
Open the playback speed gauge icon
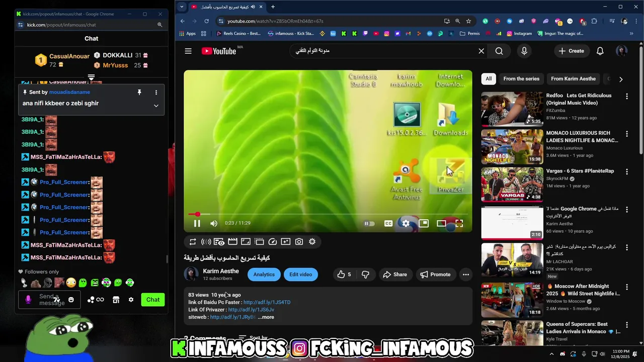coord(273,242)
